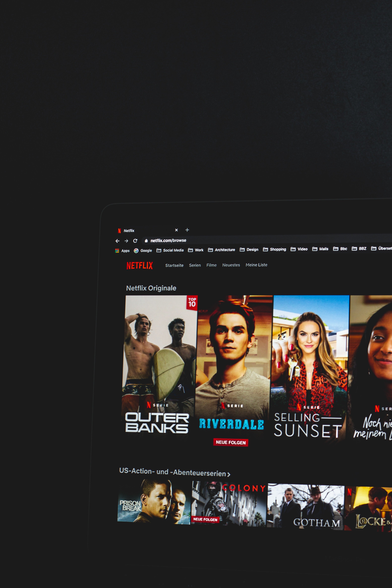Click the browser forward navigation arrow
Screen dimensions: 392x588
click(x=127, y=241)
